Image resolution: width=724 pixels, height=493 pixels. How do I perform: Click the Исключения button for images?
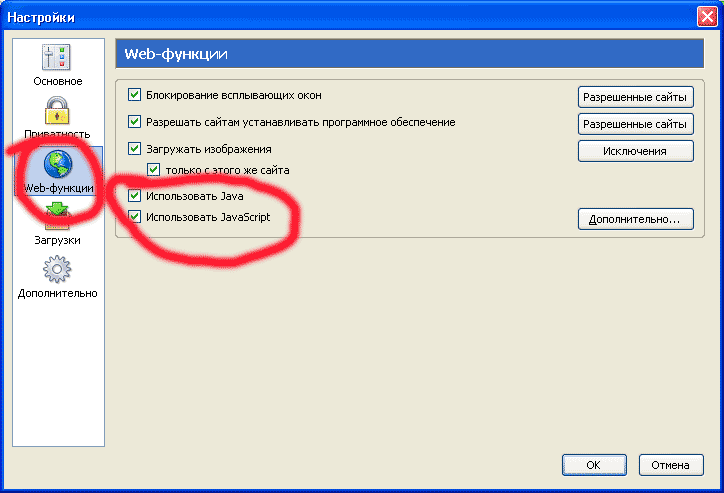click(635, 151)
